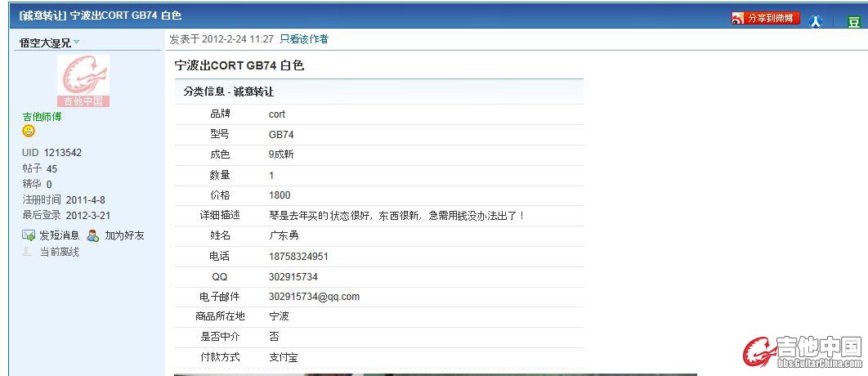Click the post timestamp 发表于 2012-2-24 11:27

(x=221, y=39)
